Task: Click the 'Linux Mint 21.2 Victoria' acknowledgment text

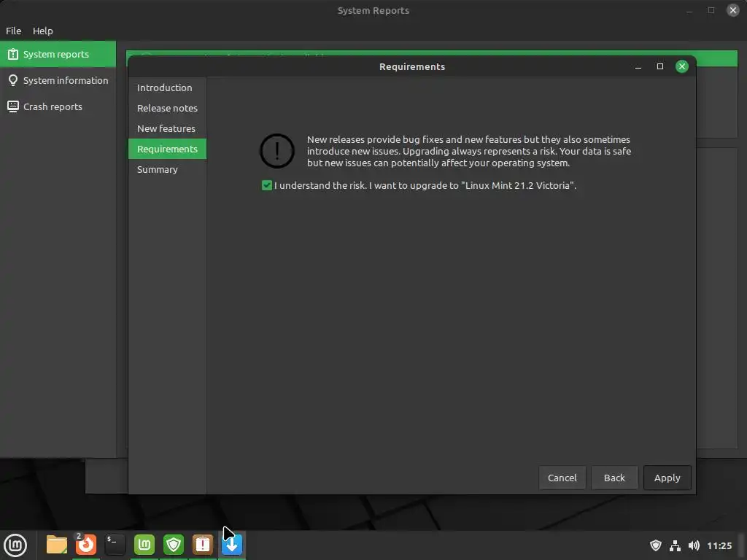Action: click(x=425, y=185)
